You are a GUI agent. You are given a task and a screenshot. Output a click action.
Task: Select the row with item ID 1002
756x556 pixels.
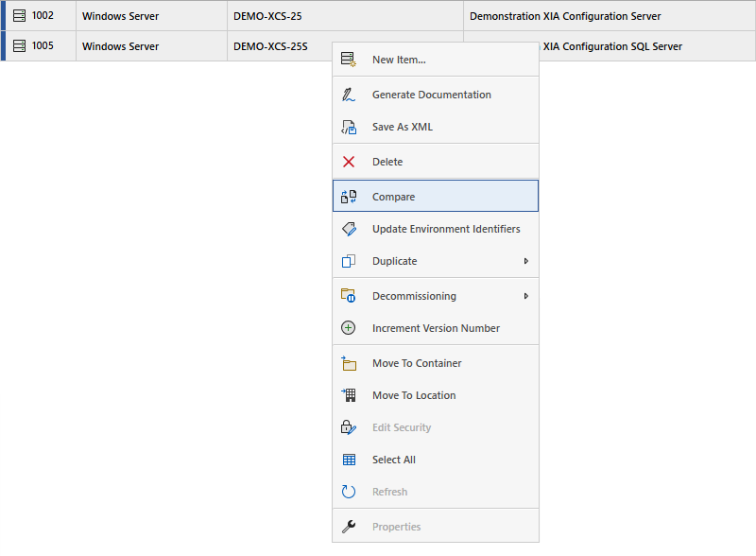43,16
